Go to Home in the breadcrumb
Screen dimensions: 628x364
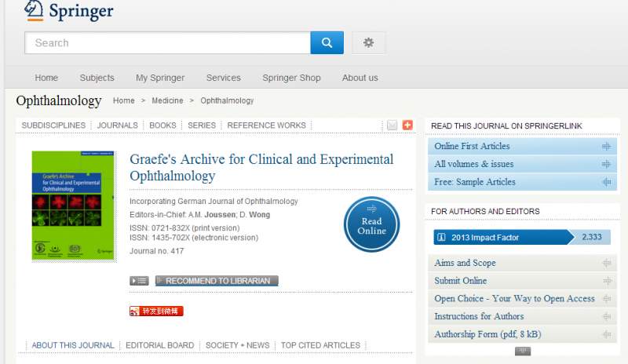[x=124, y=100]
